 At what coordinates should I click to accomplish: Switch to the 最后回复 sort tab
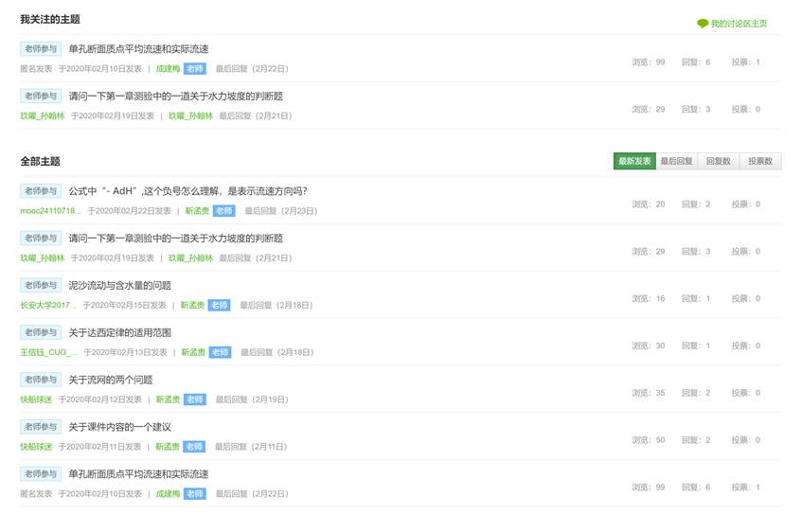[x=676, y=161]
